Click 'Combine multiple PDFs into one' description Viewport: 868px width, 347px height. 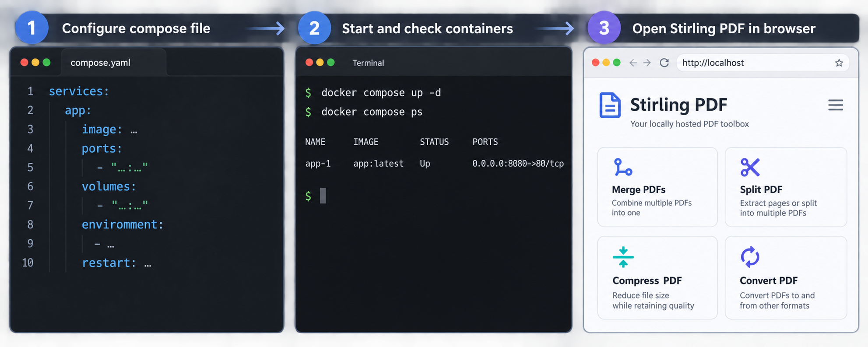[652, 208]
